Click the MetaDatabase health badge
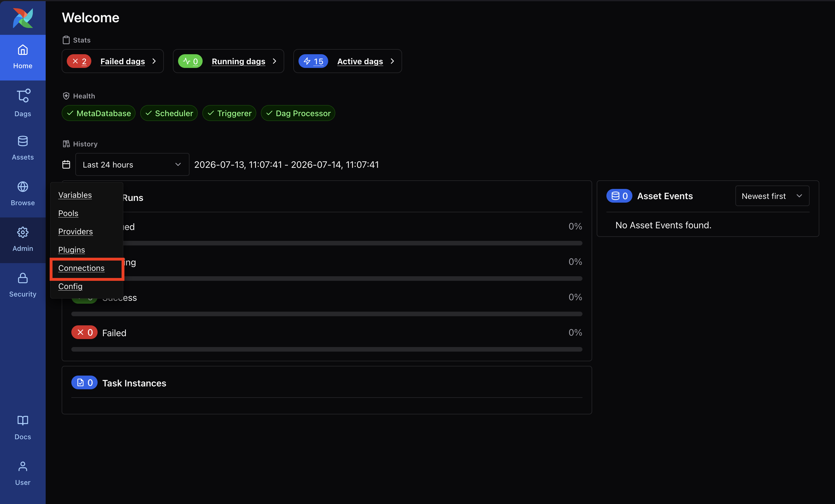Viewport: 835px width, 504px height. [99, 113]
